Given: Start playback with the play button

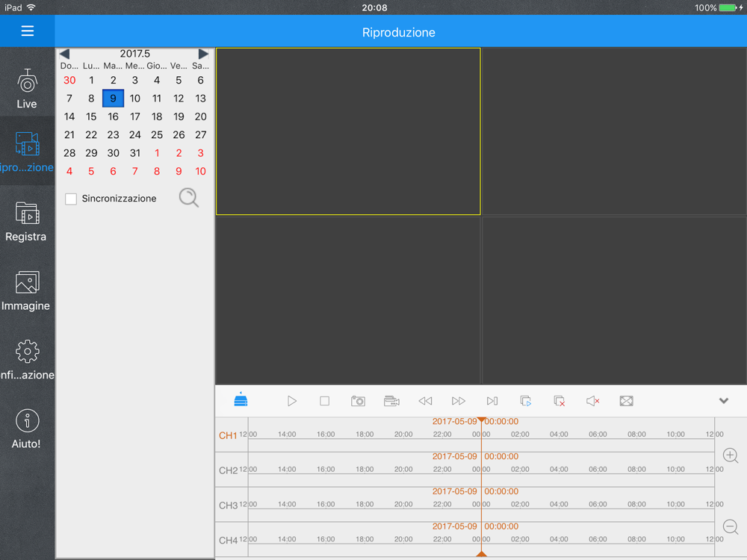Looking at the screenshot, I should click(x=292, y=401).
